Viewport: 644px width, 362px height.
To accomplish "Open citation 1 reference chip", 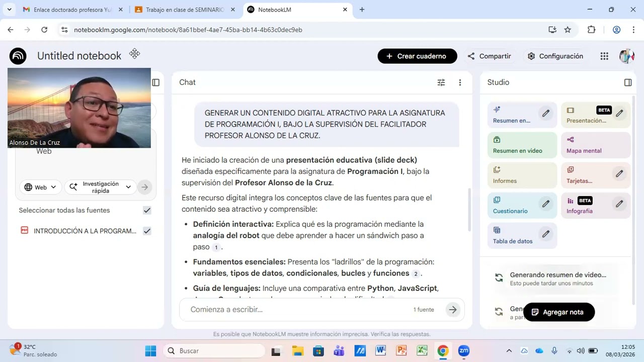I will pos(216,247).
